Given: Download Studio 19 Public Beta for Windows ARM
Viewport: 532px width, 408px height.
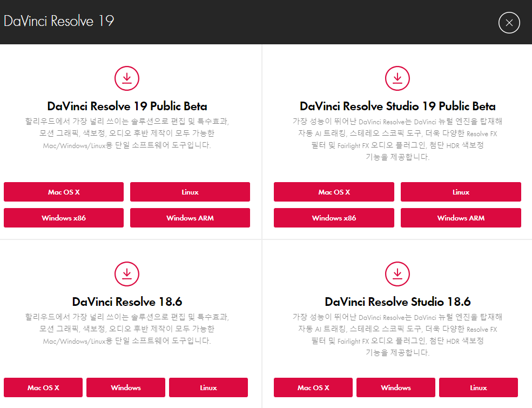Looking at the screenshot, I should pos(461,218).
